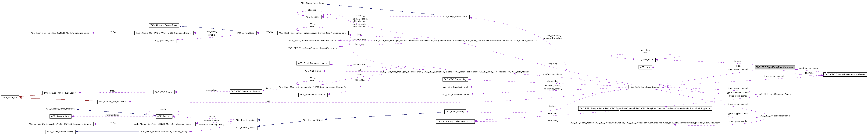Open the TAO_CEC_TypedEventChannel node box
868x136 pixels.
point(645,87)
